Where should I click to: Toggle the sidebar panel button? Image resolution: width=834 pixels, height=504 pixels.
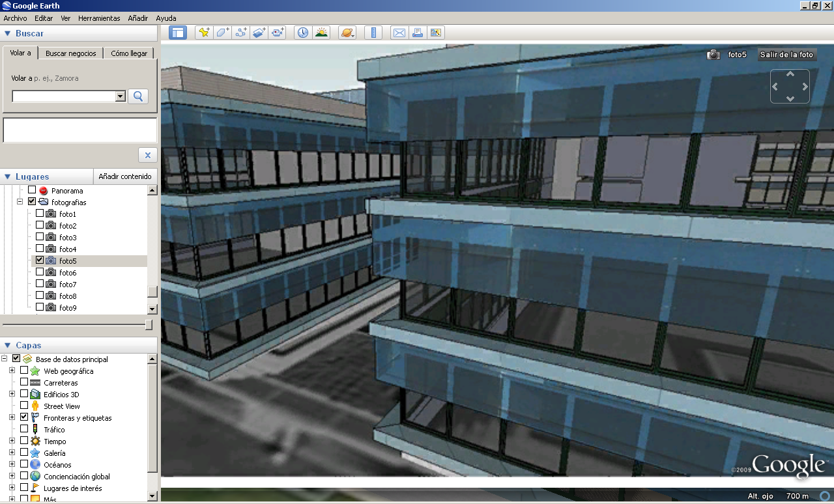coord(178,33)
